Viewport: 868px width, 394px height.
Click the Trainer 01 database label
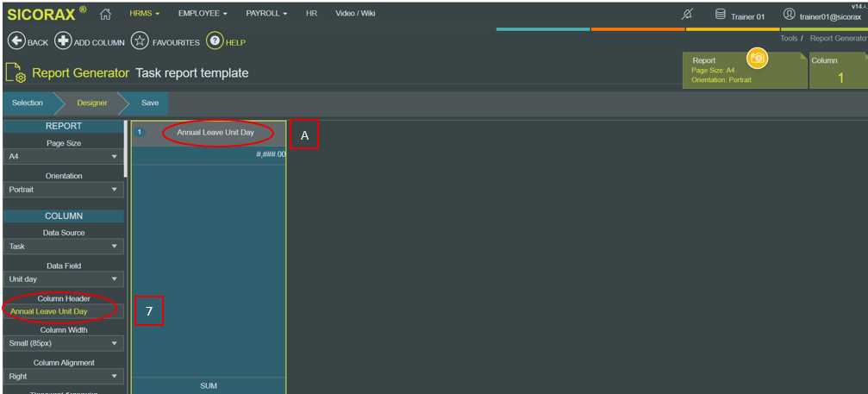747,16
